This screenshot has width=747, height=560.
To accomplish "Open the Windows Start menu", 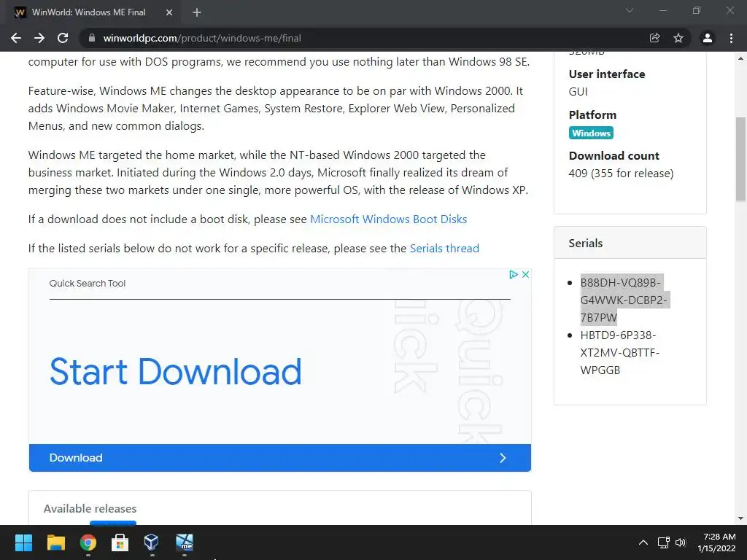I will pos(23,542).
